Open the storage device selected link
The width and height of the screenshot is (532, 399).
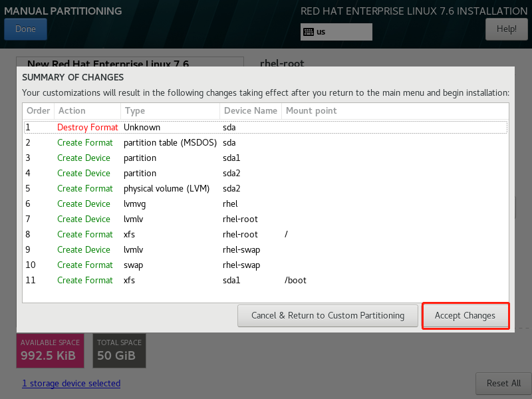71,384
